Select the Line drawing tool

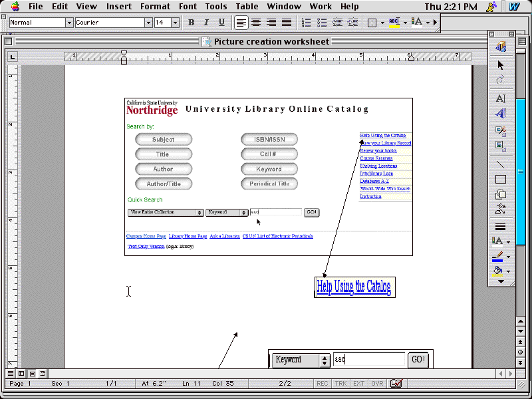click(501, 164)
